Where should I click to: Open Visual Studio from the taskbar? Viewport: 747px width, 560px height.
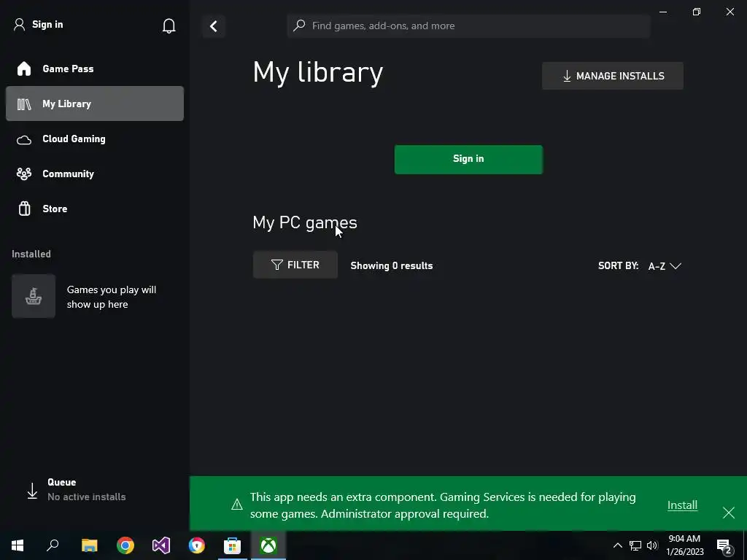[x=161, y=545]
